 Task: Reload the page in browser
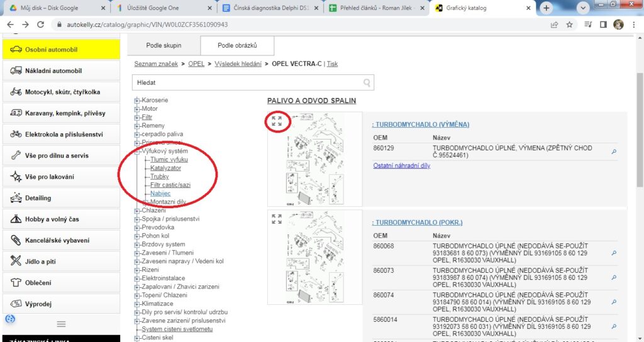(x=40, y=25)
